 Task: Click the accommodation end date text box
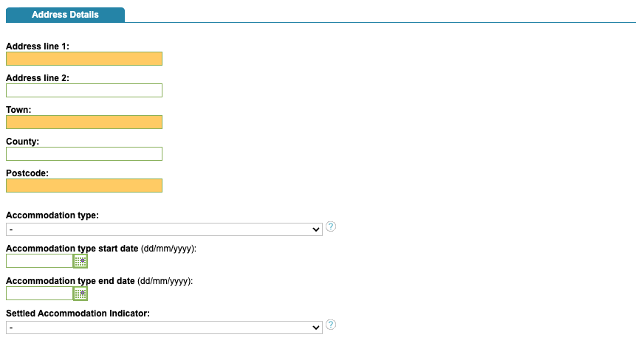(40, 294)
